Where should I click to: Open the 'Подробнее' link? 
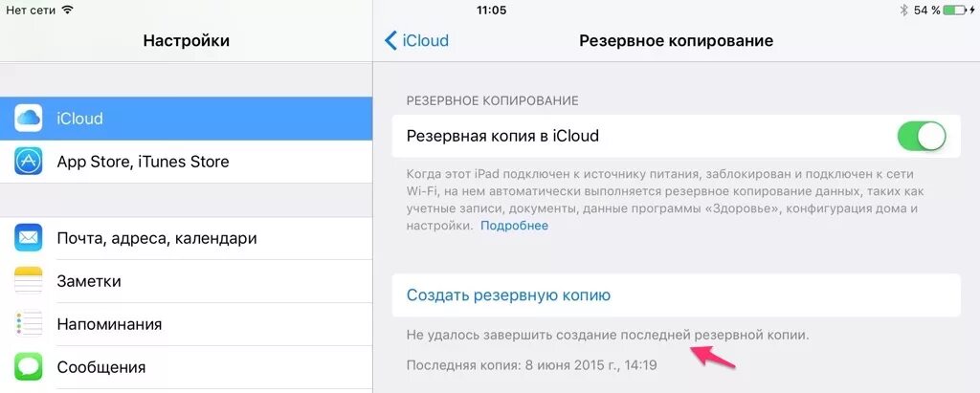[514, 226]
